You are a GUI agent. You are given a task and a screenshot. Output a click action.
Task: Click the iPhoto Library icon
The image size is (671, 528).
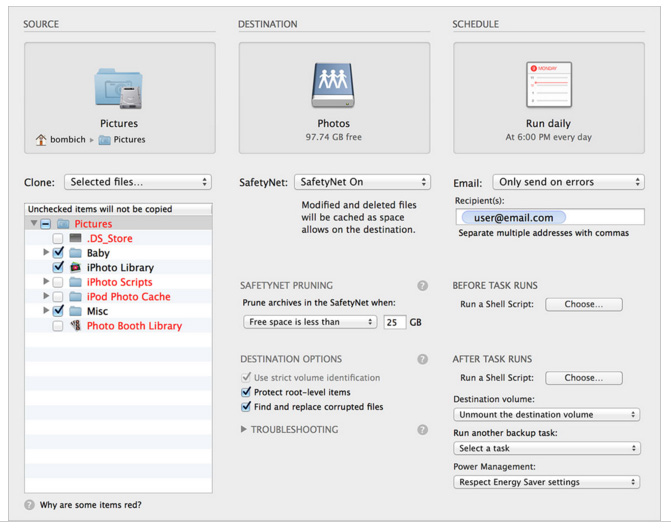coord(75,267)
